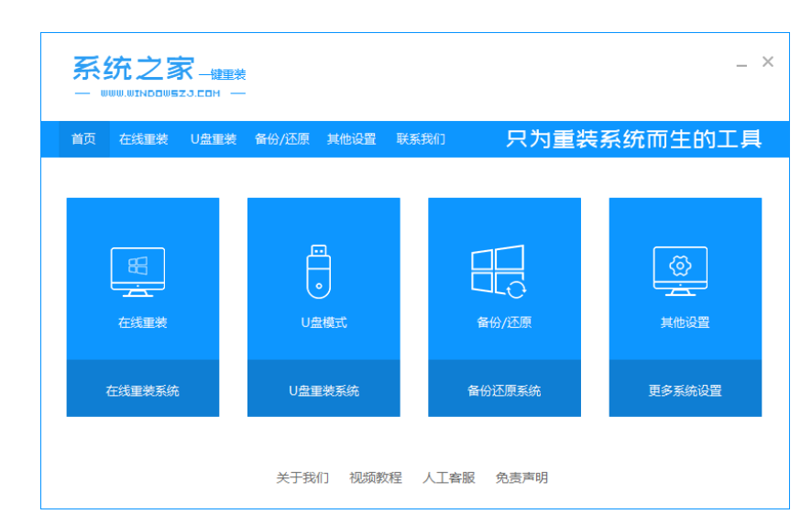This screenshot has width=812, height=514.
Task: Click the gear monitor icon for 其他设置
Action: click(x=680, y=271)
